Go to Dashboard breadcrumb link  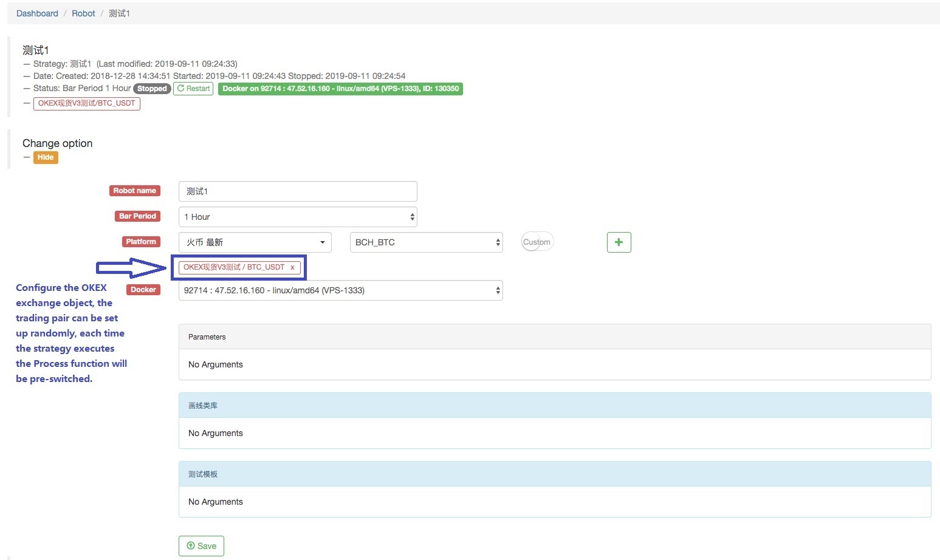(37, 13)
